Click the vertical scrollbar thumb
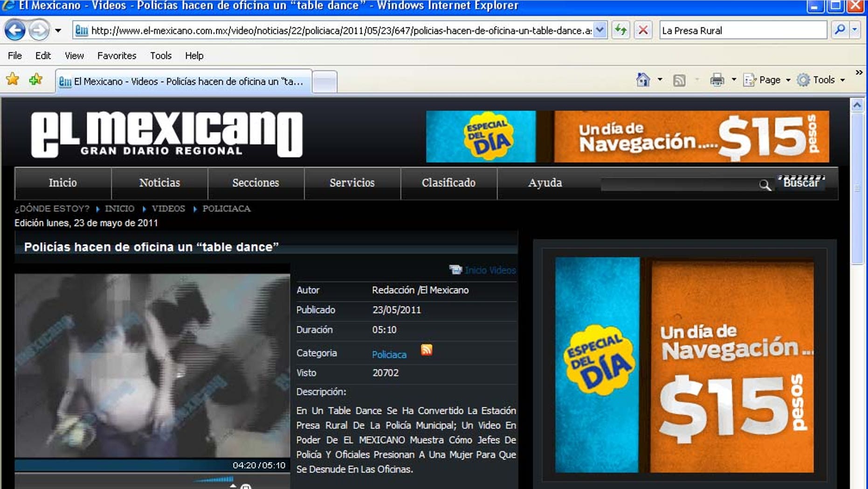Image resolution: width=868 pixels, height=489 pixels. [x=857, y=189]
